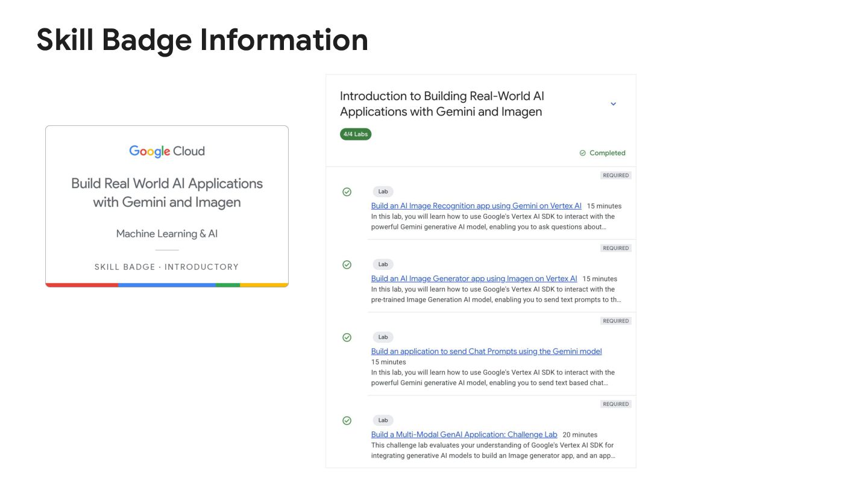Click Lab tag above Image Generator lab
The image size is (868, 488).
(x=383, y=264)
